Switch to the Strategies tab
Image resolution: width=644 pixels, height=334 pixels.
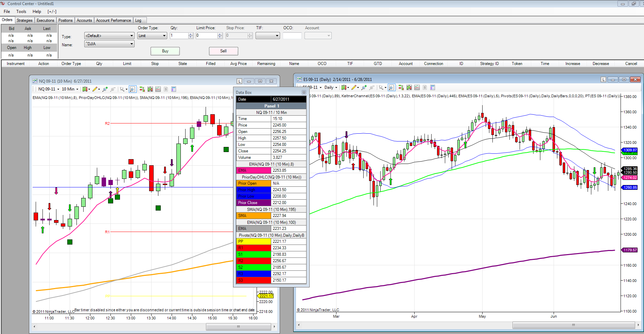point(24,20)
